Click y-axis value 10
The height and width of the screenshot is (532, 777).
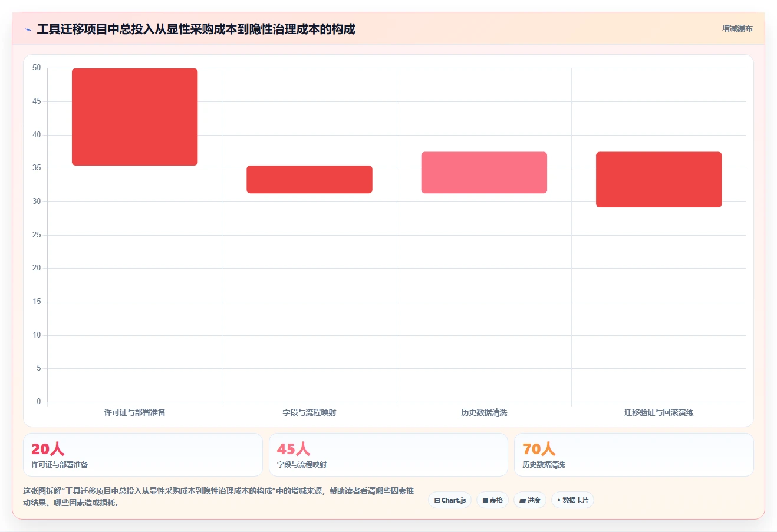(37, 335)
